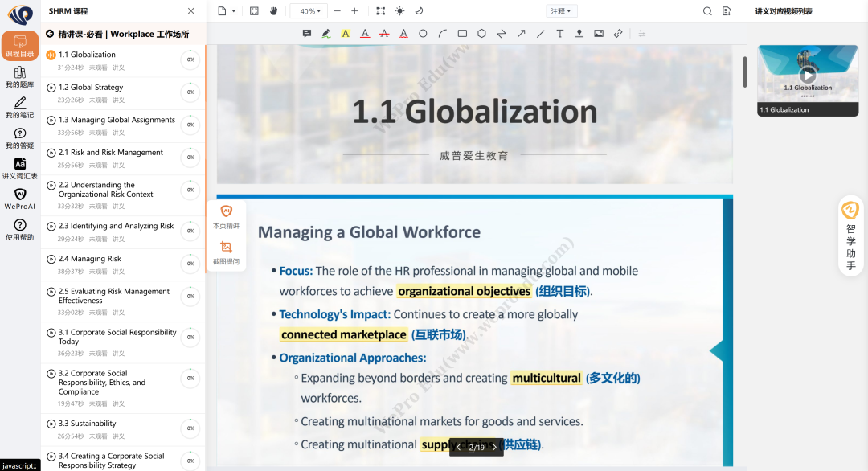
Task: Open the file icon dropdown arrow
Action: (234, 11)
